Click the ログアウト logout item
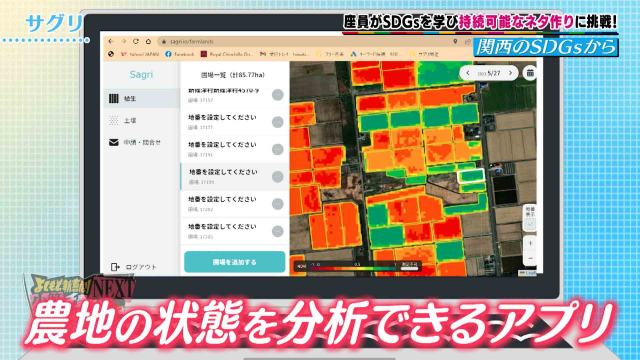640x360 pixels. point(134,267)
